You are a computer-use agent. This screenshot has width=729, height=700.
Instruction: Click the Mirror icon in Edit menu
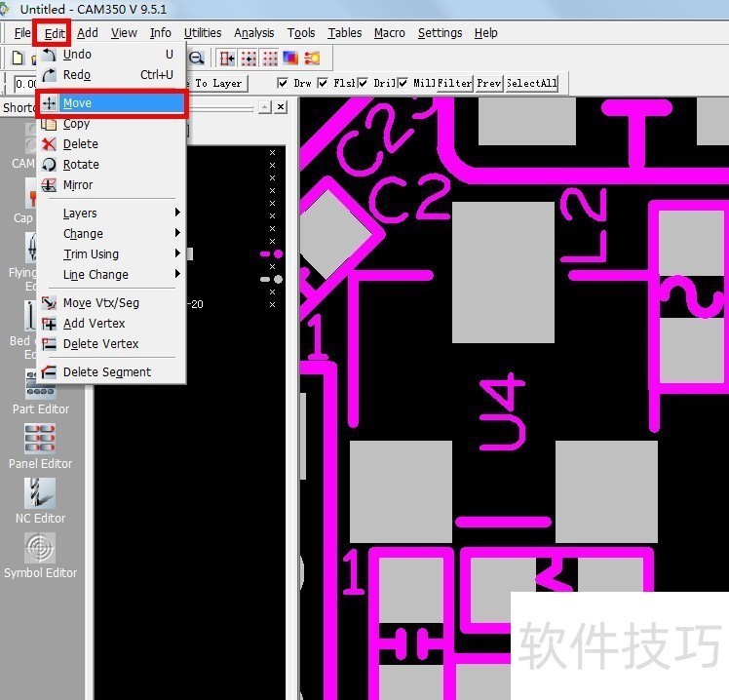click(50, 185)
